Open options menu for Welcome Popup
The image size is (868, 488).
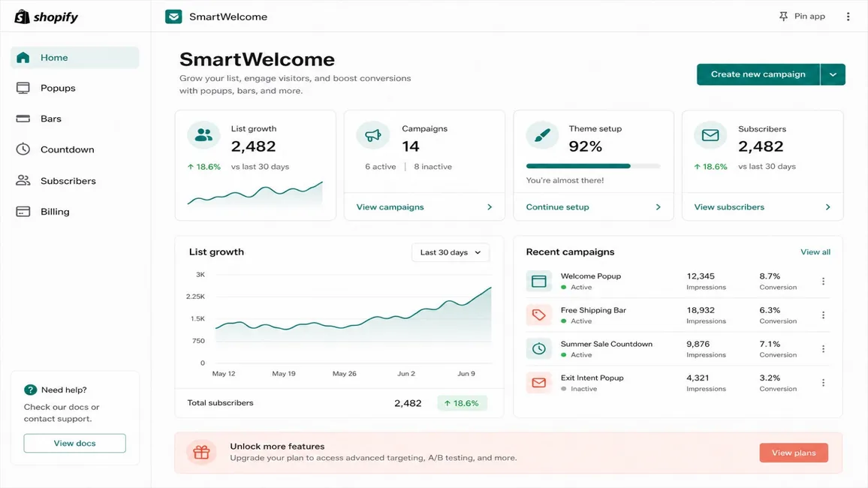823,281
